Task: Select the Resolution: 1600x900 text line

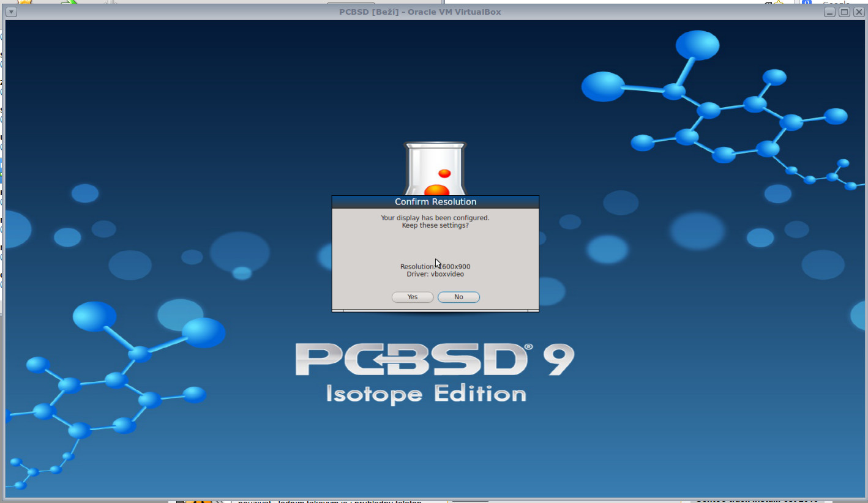Action: click(435, 266)
